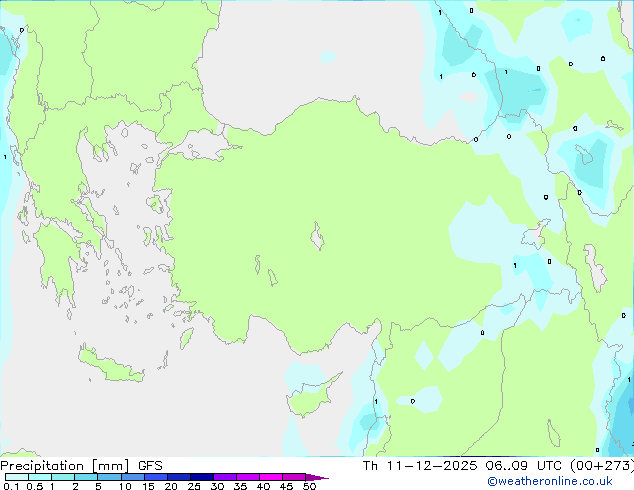Click the '10' legend scale label
634x490 pixels.
point(125,486)
